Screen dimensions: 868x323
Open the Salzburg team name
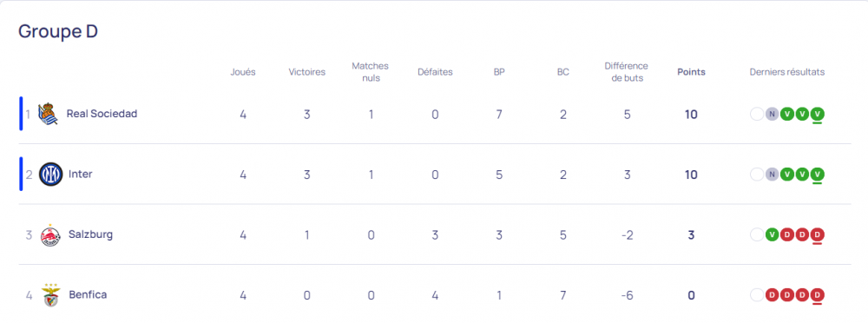click(91, 234)
